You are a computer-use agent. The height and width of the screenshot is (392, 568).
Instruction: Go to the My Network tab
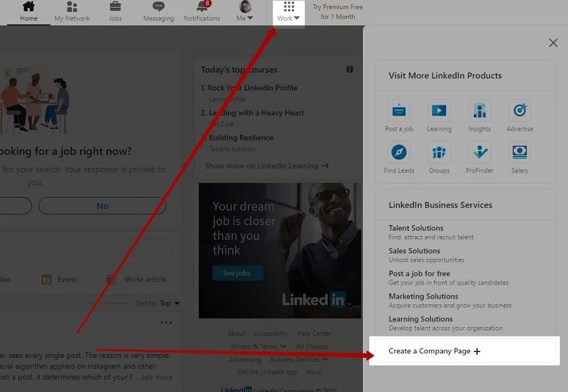click(x=72, y=11)
